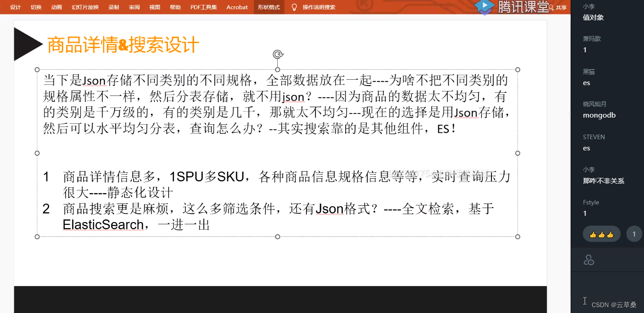Click chat message mongodb
This screenshot has width=644, height=313.
tap(599, 115)
